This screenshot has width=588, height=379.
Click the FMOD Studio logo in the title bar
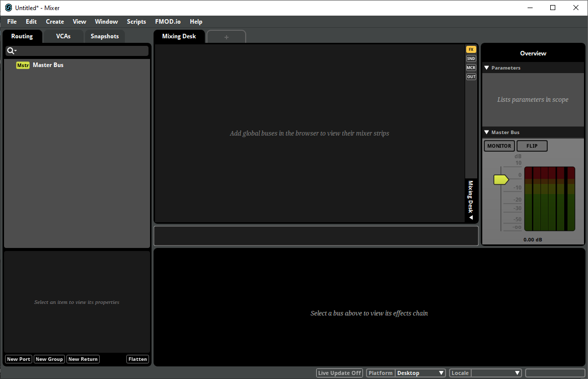tap(8, 8)
